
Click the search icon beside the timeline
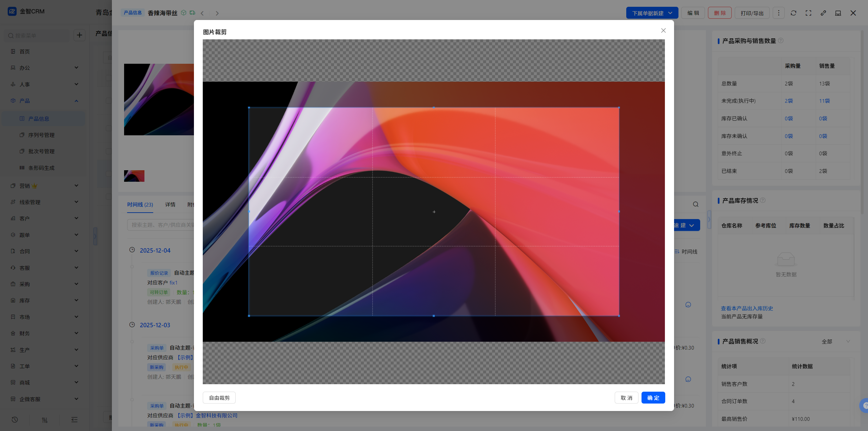695,204
